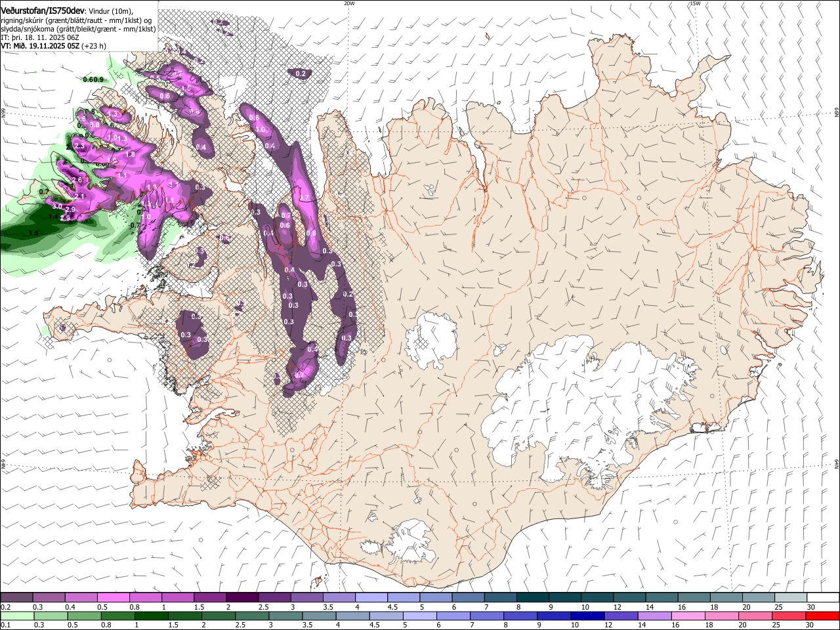This screenshot has height=630, width=840.
Task: Choose the bright red swatch labeled 30, lower row
Action: click(822, 616)
